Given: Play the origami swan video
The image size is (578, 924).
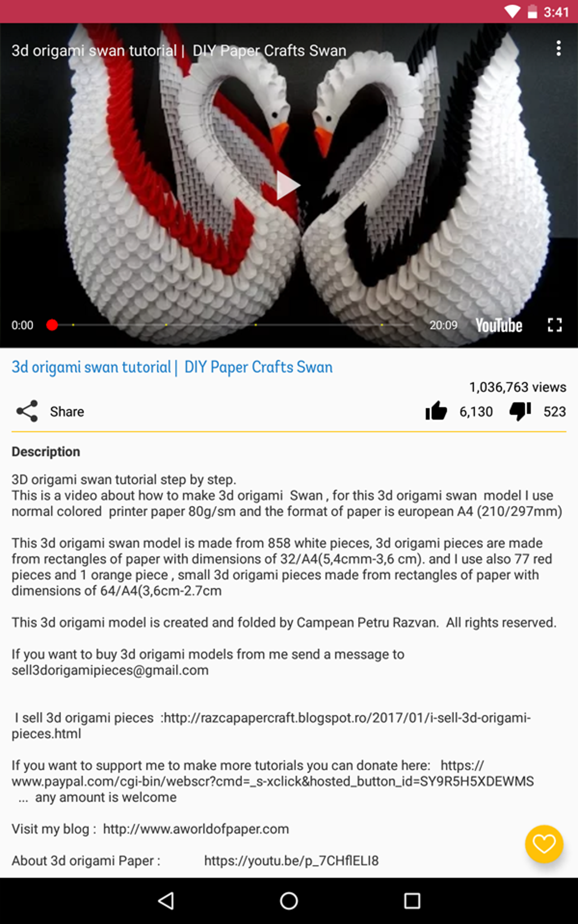Looking at the screenshot, I should (x=288, y=185).
